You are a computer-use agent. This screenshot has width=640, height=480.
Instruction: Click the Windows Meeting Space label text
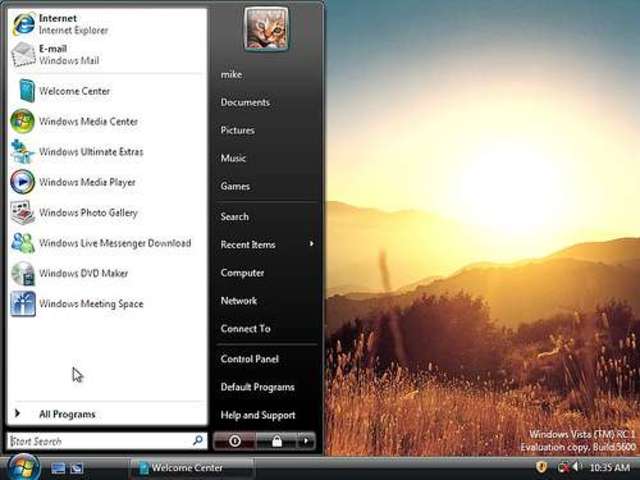(91, 304)
